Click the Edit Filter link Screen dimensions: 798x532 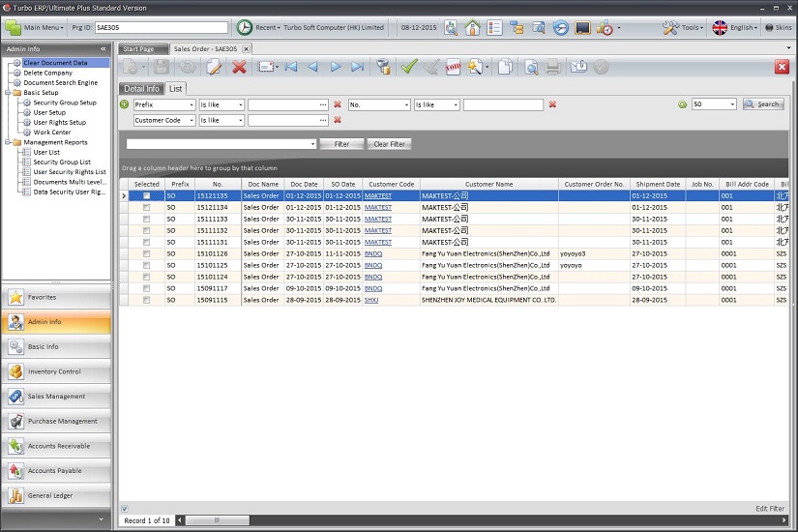coord(770,509)
